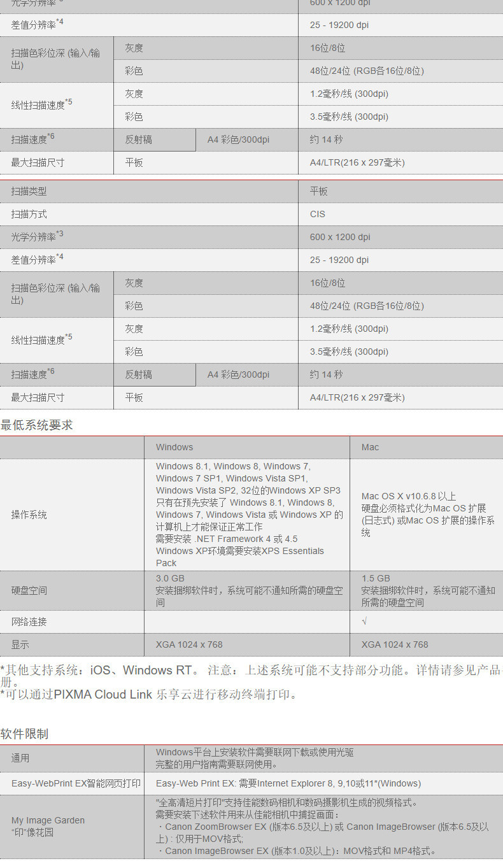Select the 软件限制 section heading
Image resolution: width=503 pixels, height=868 pixels.
point(25,734)
